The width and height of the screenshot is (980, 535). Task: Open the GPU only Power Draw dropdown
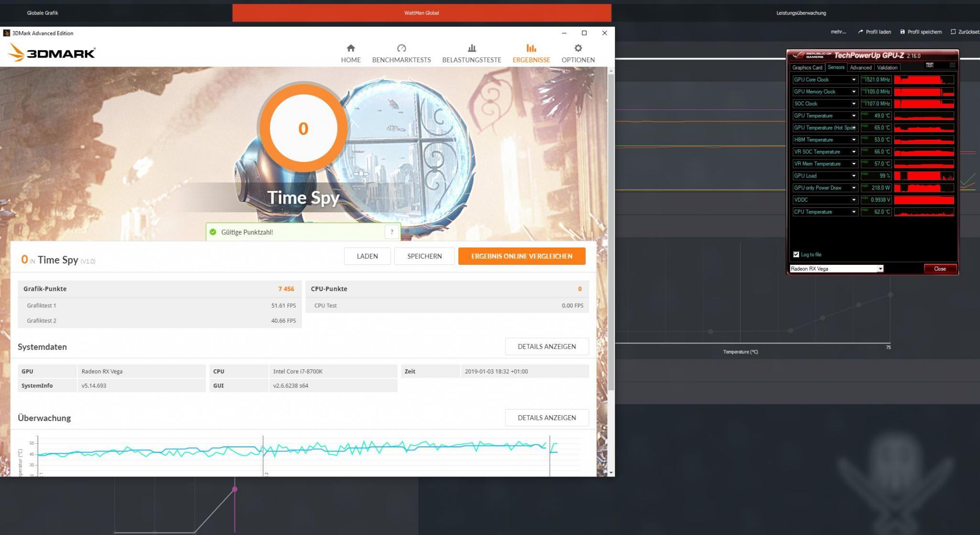tap(853, 188)
